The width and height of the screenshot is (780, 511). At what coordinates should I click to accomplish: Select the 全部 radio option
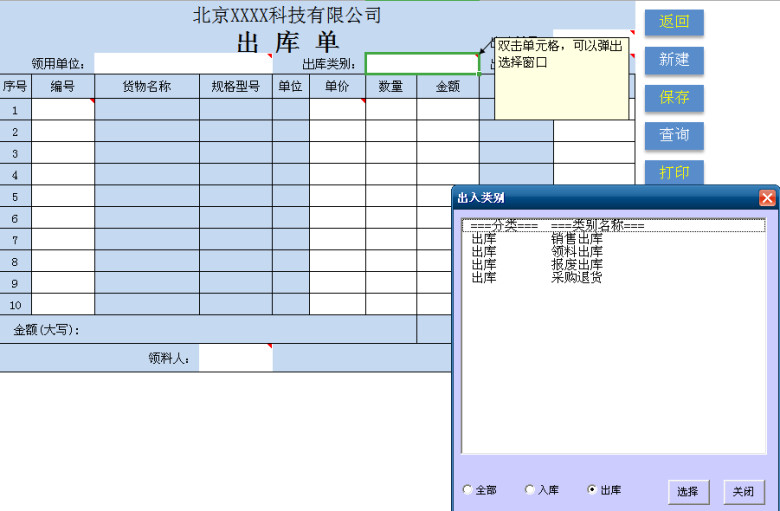click(480, 490)
